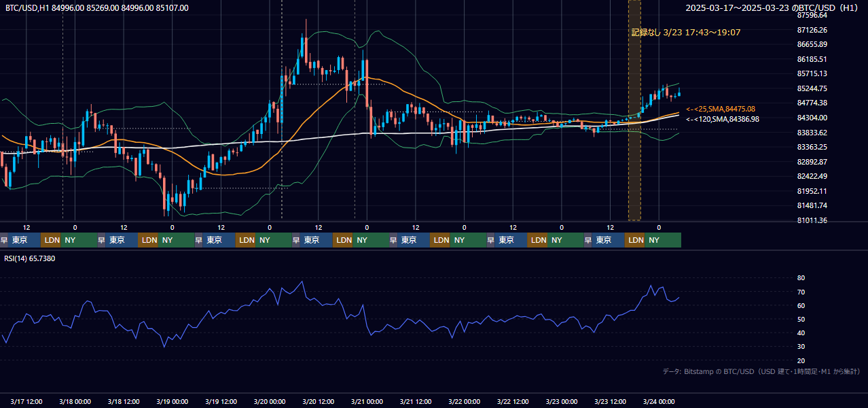Viewport: 868px width, 408px height.
Task: Click RSI axis level 80
Action: point(801,278)
